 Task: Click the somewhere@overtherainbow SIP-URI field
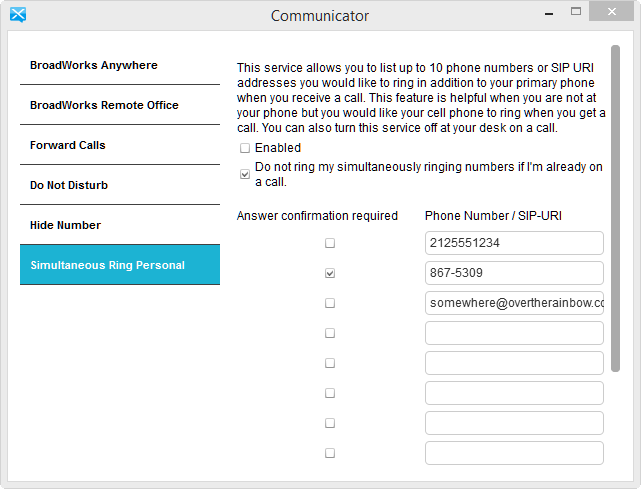[x=514, y=303]
